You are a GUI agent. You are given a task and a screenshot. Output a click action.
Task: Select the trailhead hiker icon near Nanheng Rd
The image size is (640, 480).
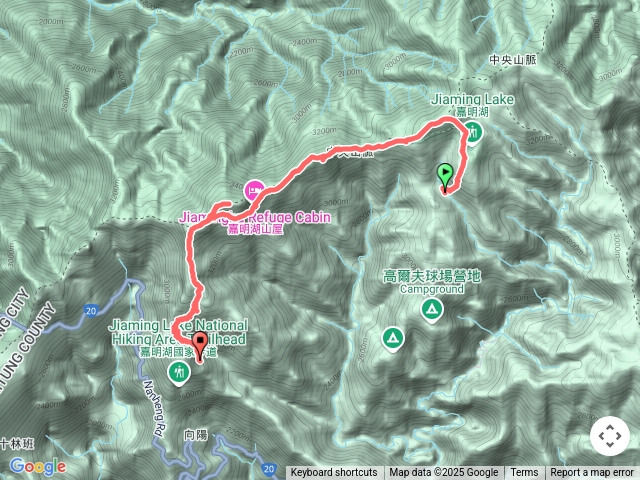click(x=179, y=374)
